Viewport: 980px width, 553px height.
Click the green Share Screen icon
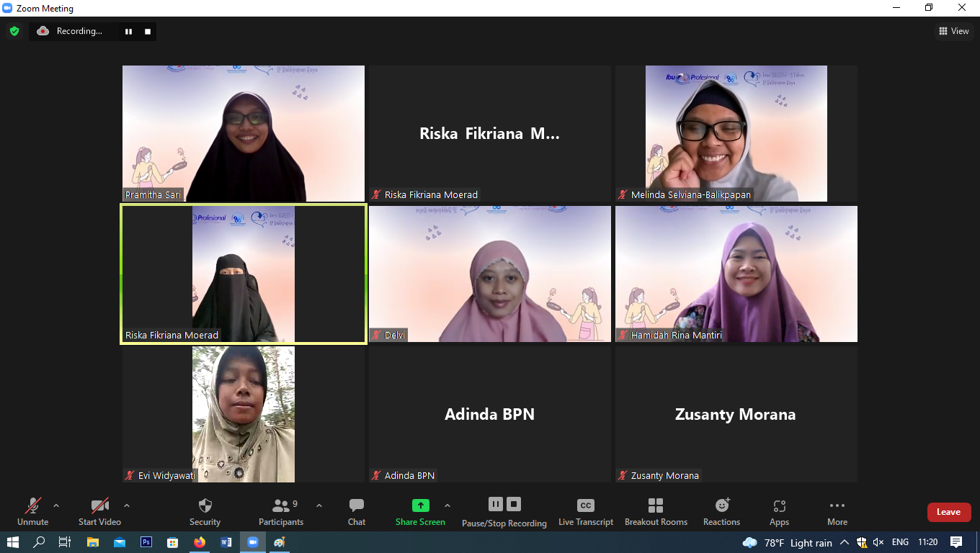tap(420, 505)
